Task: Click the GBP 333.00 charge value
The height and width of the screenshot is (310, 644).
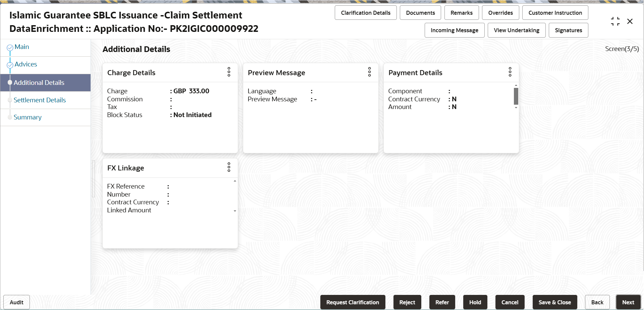Action: point(191,91)
